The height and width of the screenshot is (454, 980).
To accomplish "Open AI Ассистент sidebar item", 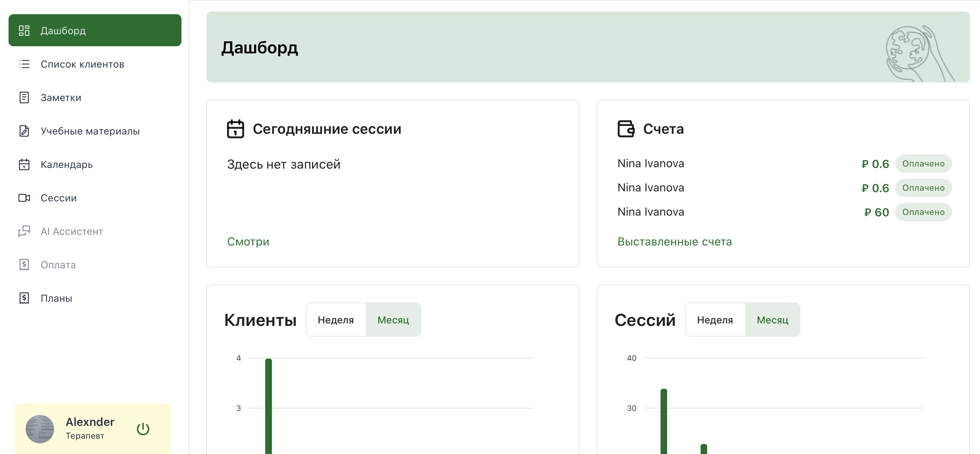I will (95, 231).
